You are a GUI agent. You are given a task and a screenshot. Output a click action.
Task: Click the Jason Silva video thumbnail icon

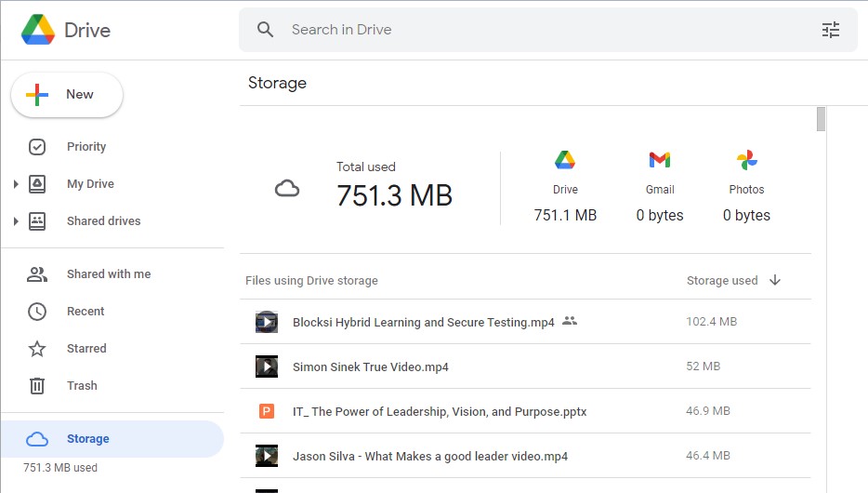point(267,456)
